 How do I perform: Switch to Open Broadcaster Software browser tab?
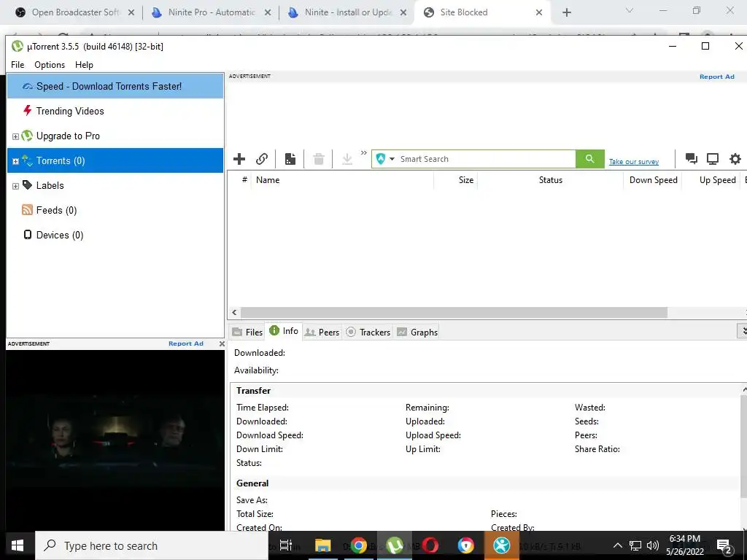(75, 12)
